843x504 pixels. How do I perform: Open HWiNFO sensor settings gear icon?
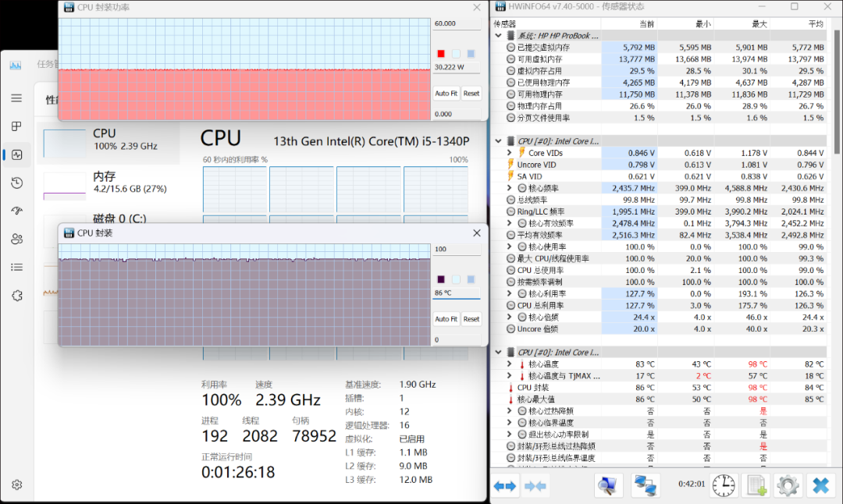pos(787,485)
